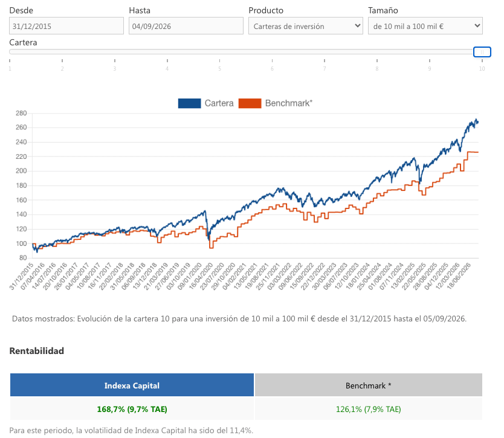Click slider tick label 5
The height and width of the screenshot is (438, 504).
click(x=219, y=68)
